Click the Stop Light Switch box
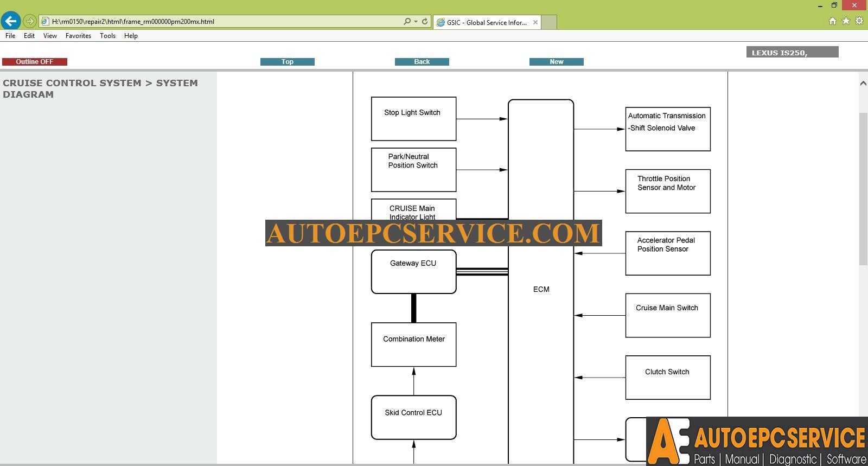This screenshot has width=868, height=466. (x=413, y=119)
